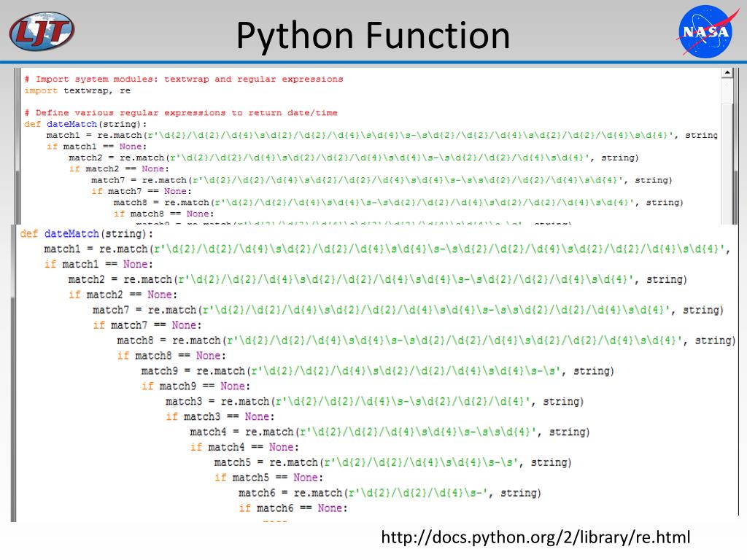Click the 'if match6 == None:' line
This screenshot has width=747, height=560.
click(x=293, y=508)
